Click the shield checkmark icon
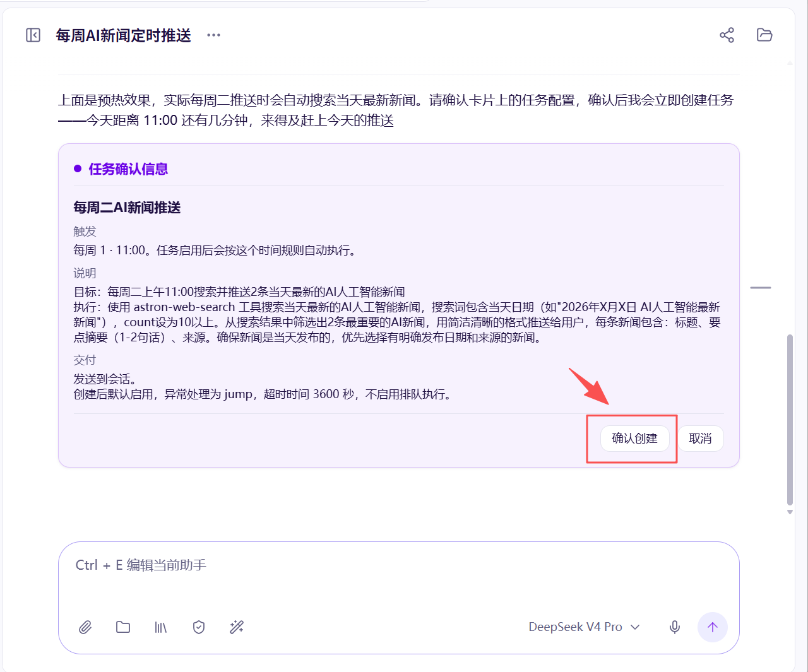This screenshot has width=808, height=672. pos(199,627)
